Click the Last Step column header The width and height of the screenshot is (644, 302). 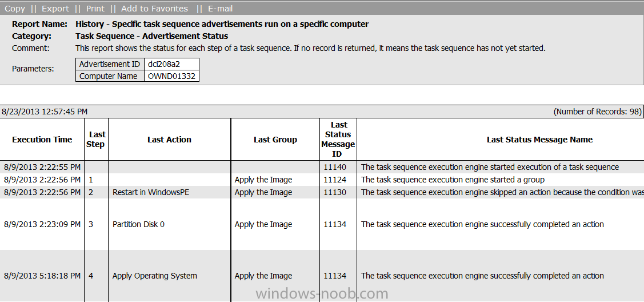point(97,140)
